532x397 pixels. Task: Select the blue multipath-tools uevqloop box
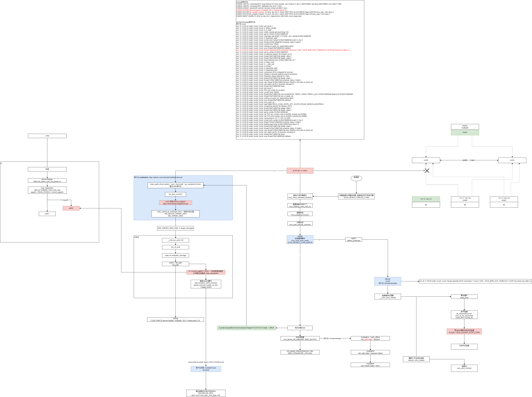pyautogui.click(x=206, y=369)
